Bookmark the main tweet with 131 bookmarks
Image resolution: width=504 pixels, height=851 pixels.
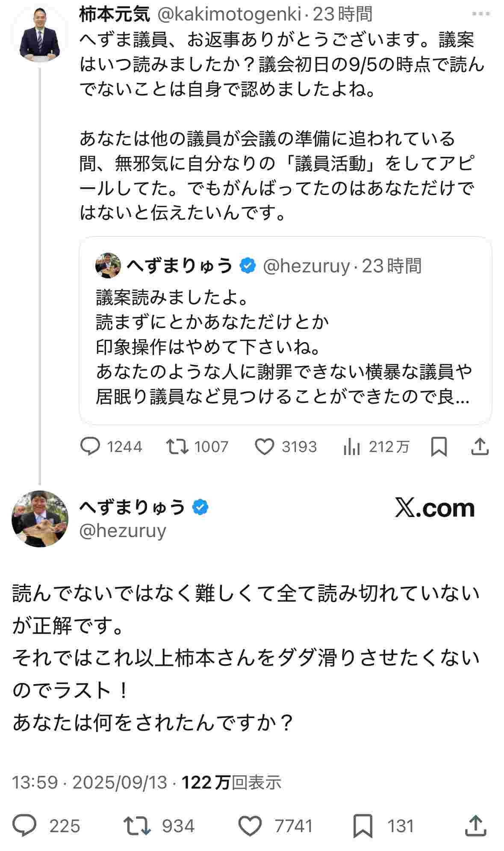click(x=363, y=826)
